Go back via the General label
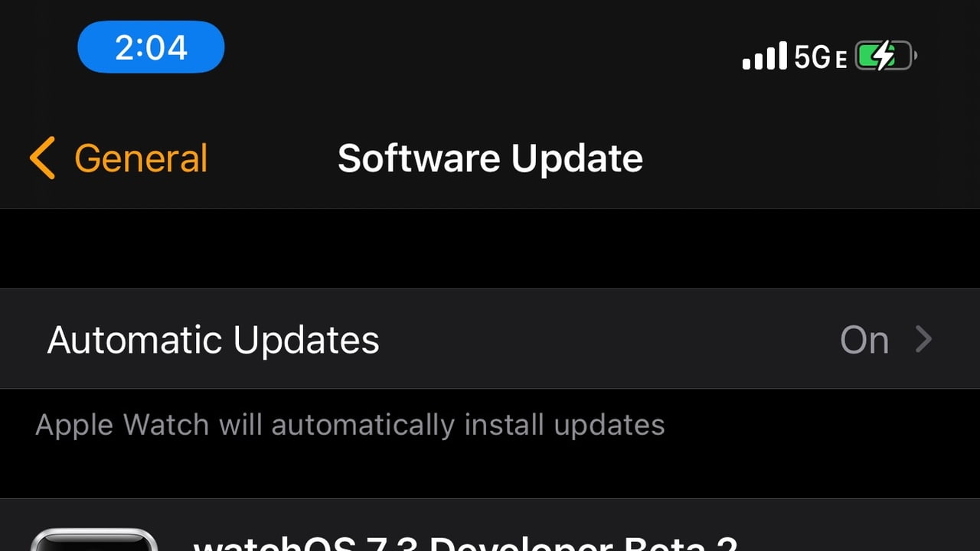The width and height of the screenshot is (980, 551). (x=141, y=158)
